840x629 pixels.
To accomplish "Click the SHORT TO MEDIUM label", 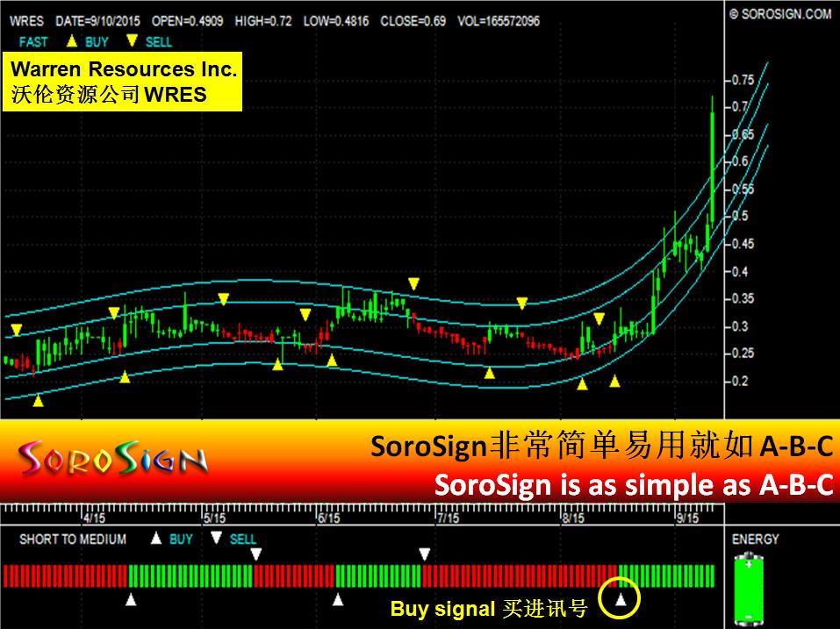I will [73, 539].
